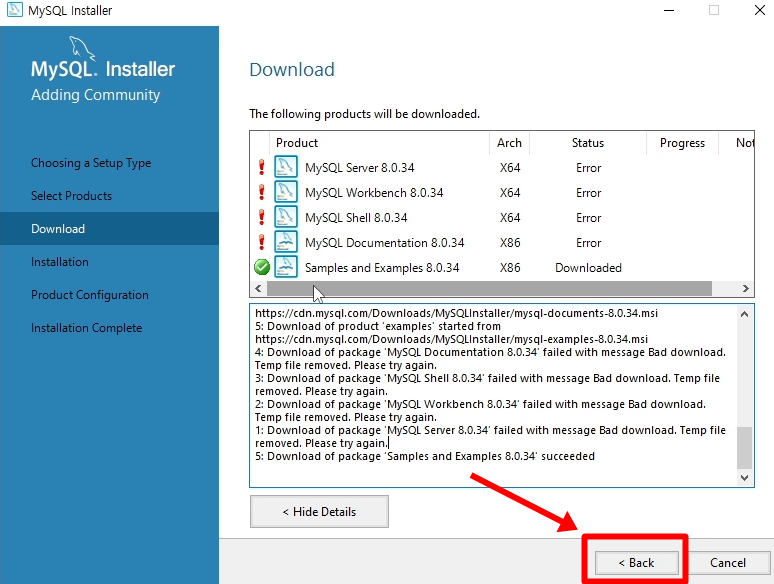Click the MySQL dolphin logo in sidebar
Image resolution: width=774 pixels, height=584 pixels.
[81, 48]
